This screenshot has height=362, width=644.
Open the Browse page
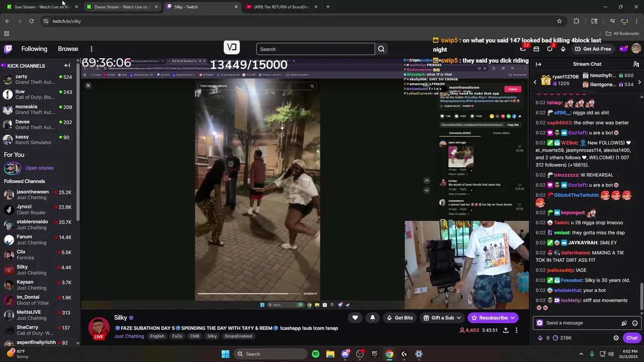(68, 49)
